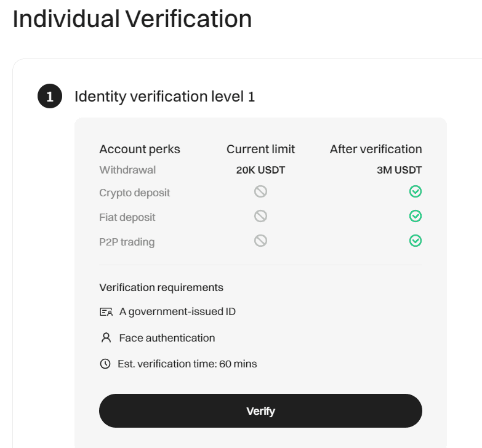
Task: Click the verification time clock icon
Action: click(105, 364)
